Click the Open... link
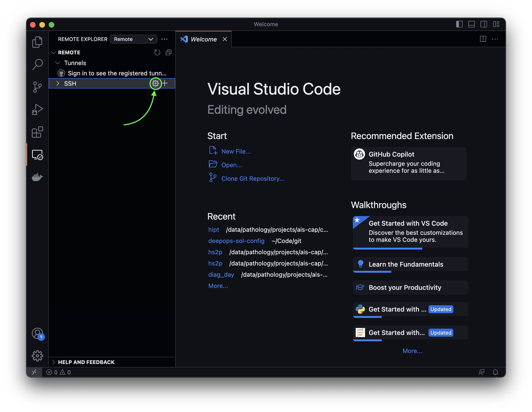This screenshot has width=532, height=412. pyautogui.click(x=232, y=165)
